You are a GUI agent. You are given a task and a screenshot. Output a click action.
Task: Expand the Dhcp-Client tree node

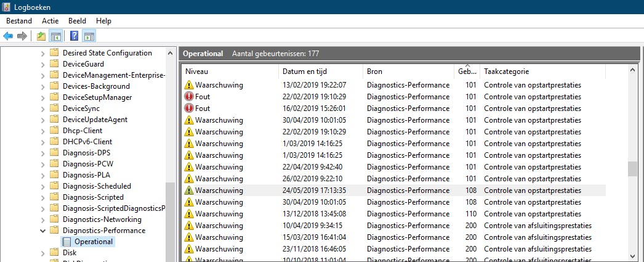pyautogui.click(x=42, y=131)
